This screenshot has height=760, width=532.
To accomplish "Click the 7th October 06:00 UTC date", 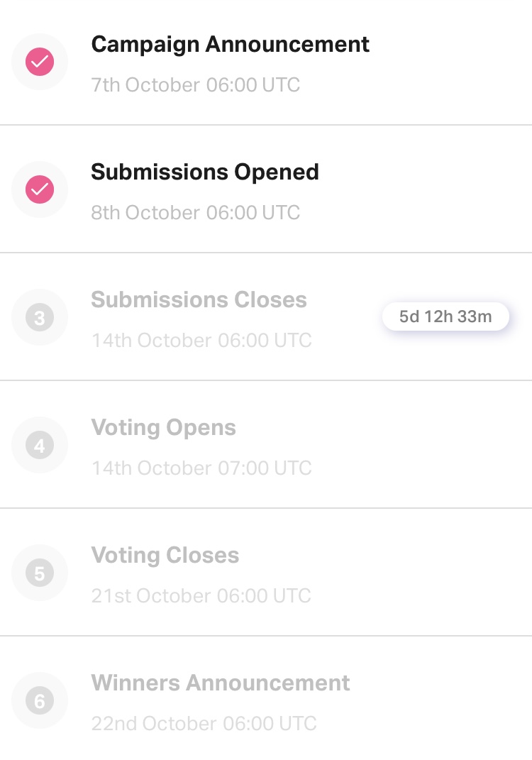I will (x=196, y=85).
